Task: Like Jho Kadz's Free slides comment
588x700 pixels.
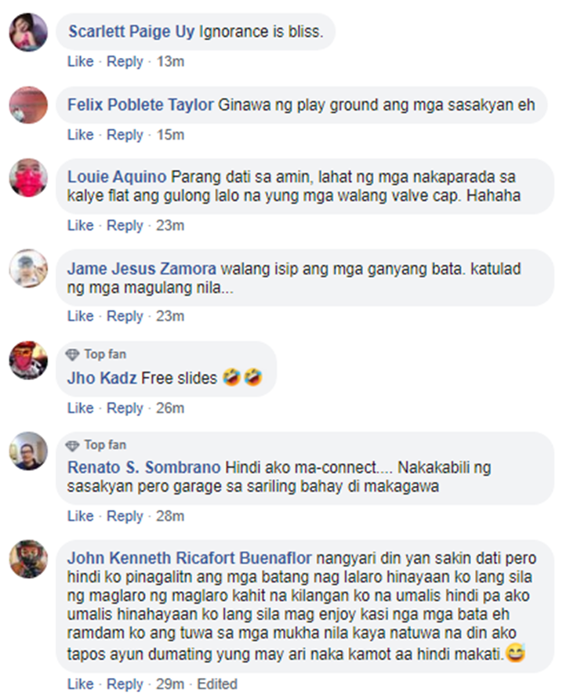Action: coord(81,408)
